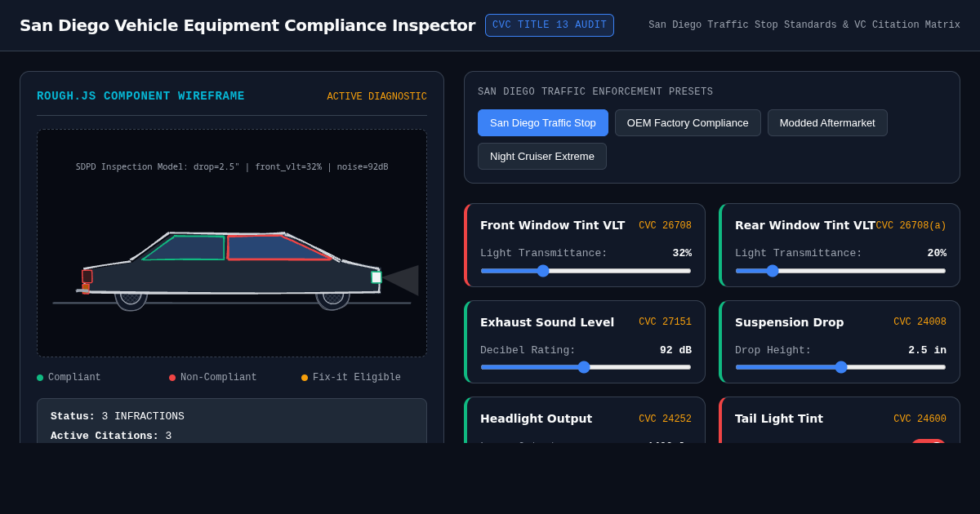Click the green Compliant legend dot
This screenshot has height=514, width=980.
pos(40,378)
